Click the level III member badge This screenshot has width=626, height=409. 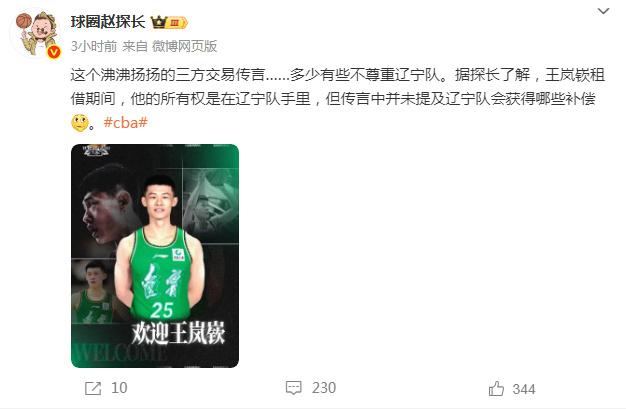click(176, 23)
